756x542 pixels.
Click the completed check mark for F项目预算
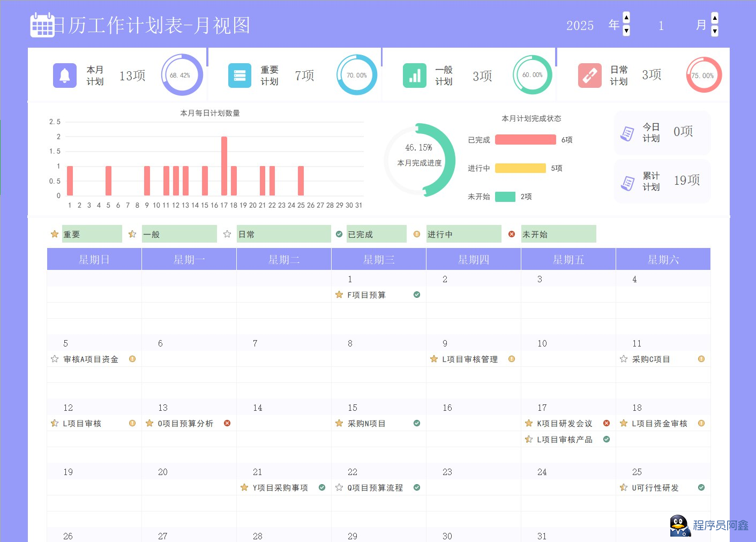(417, 295)
